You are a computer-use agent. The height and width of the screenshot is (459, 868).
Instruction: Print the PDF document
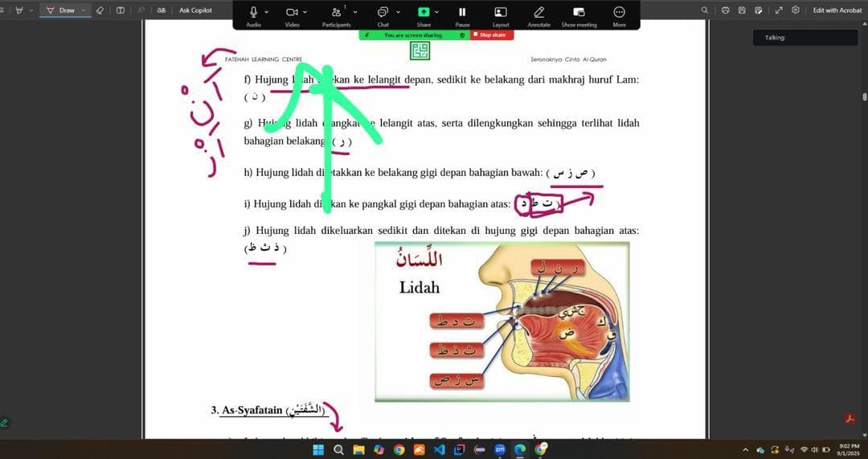point(725,10)
